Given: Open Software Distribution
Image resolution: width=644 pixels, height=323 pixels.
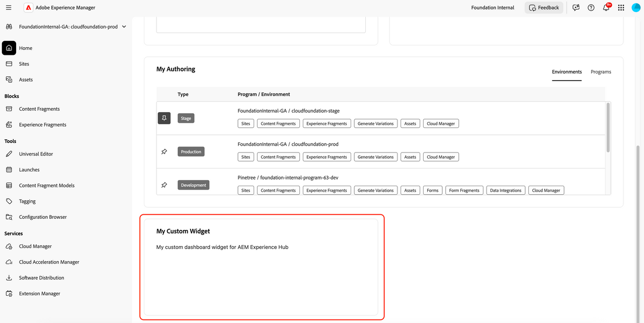Looking at the screenshot, I should pos(41,277).
